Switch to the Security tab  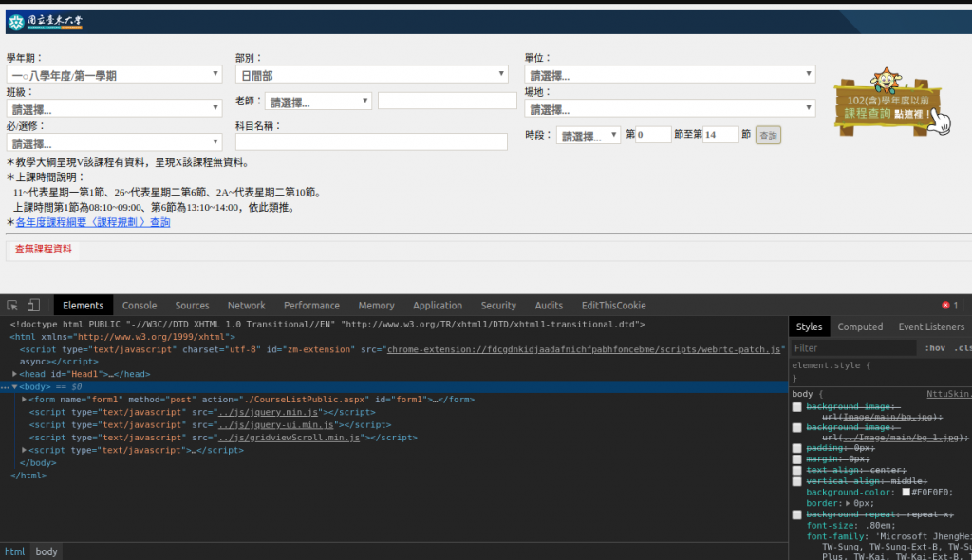(x=498, y=305)
